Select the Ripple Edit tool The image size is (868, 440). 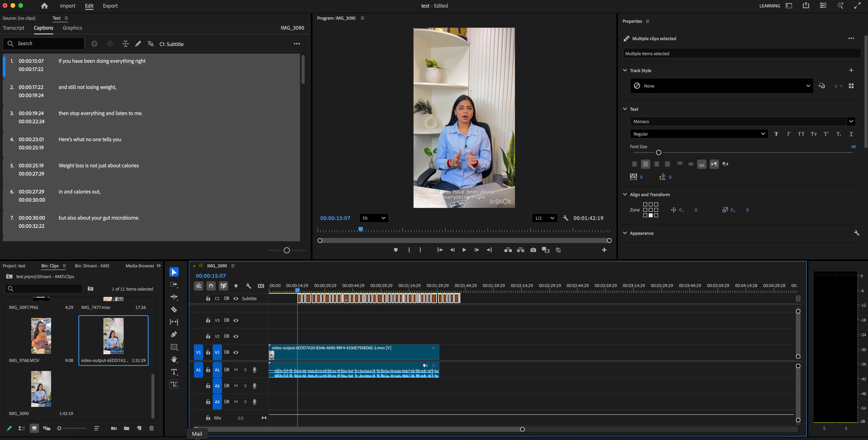click(174, 297)
